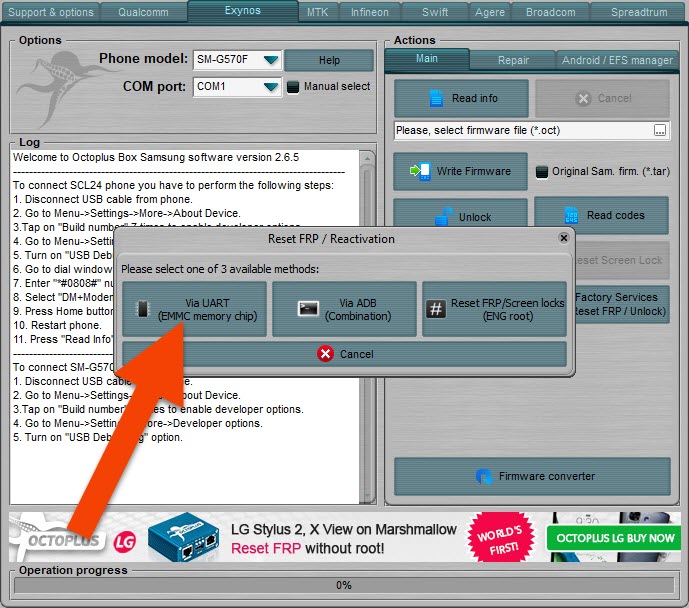689x608 pixels.
Task: Select the Main actions tab
Action: [427, 58]
